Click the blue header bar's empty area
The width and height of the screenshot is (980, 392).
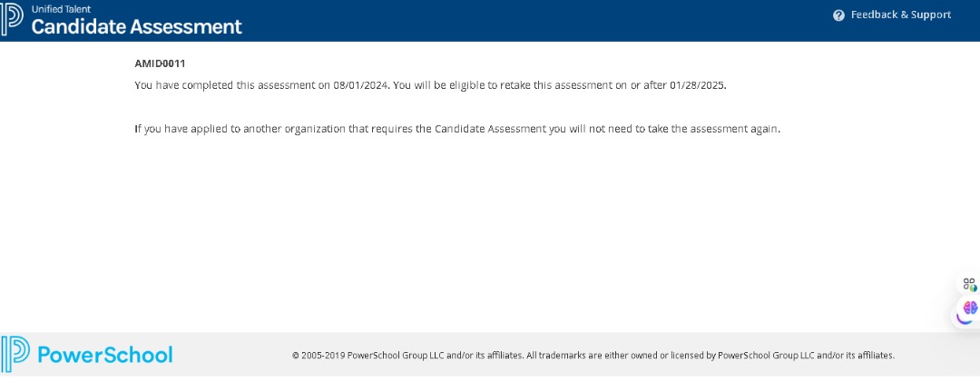(544, 20)
